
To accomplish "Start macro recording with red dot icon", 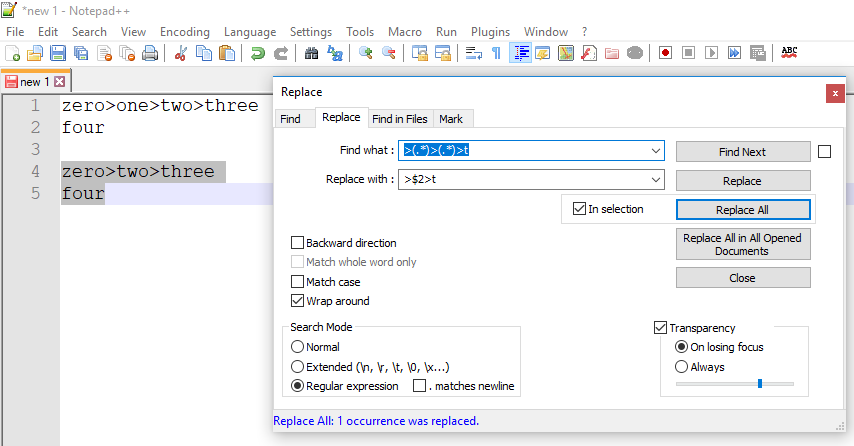I will coord(665,53).
